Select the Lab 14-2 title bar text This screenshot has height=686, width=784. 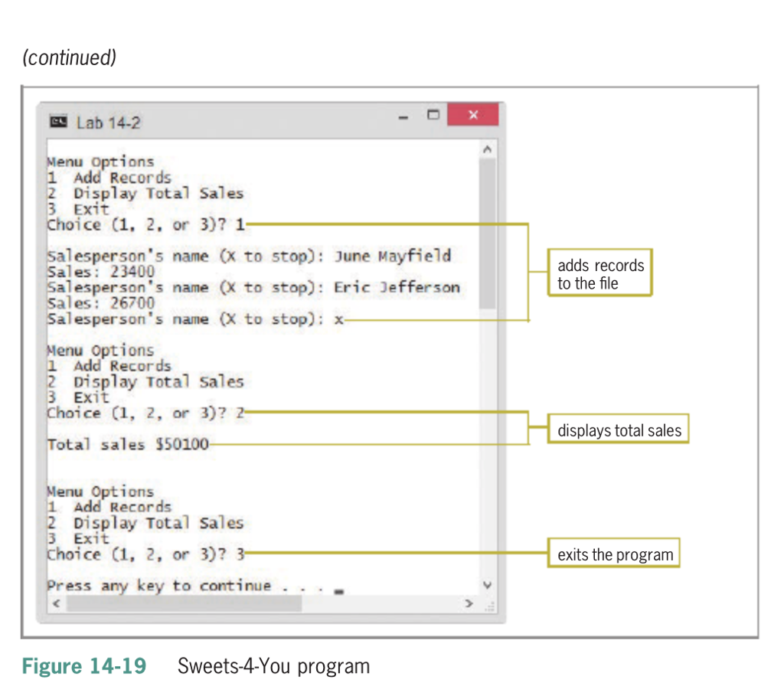coord(107,121)
